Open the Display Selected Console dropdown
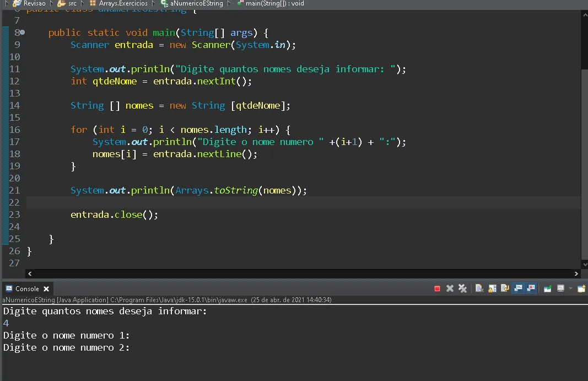Viewport: 588px width, 381px height. [560, 288]
